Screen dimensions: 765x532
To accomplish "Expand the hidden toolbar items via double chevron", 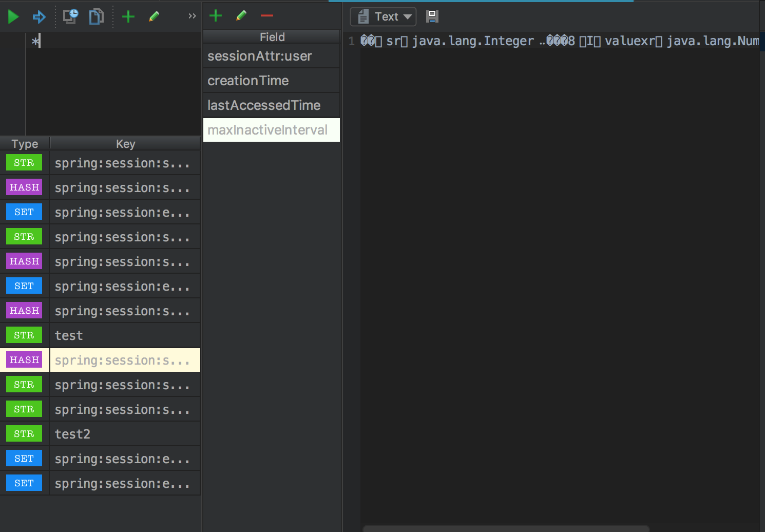I will coord(192,16).
